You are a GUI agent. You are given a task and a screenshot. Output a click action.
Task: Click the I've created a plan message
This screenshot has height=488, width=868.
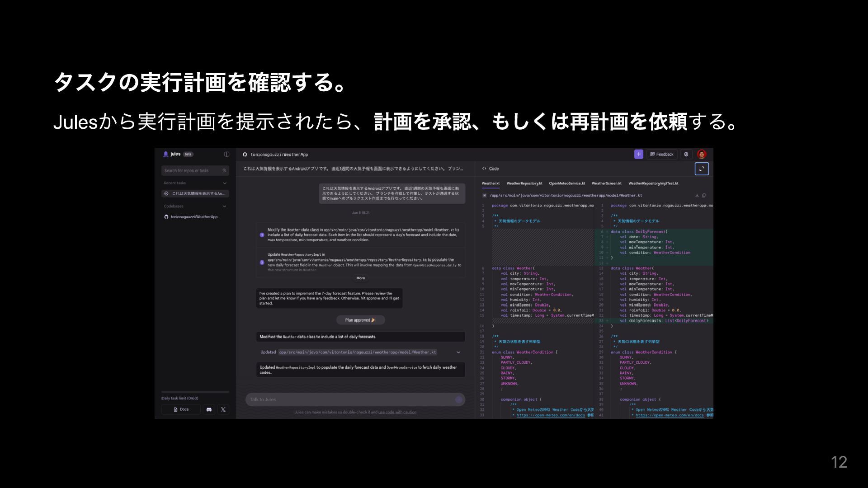pyautogui.click(x=329, y=298)
